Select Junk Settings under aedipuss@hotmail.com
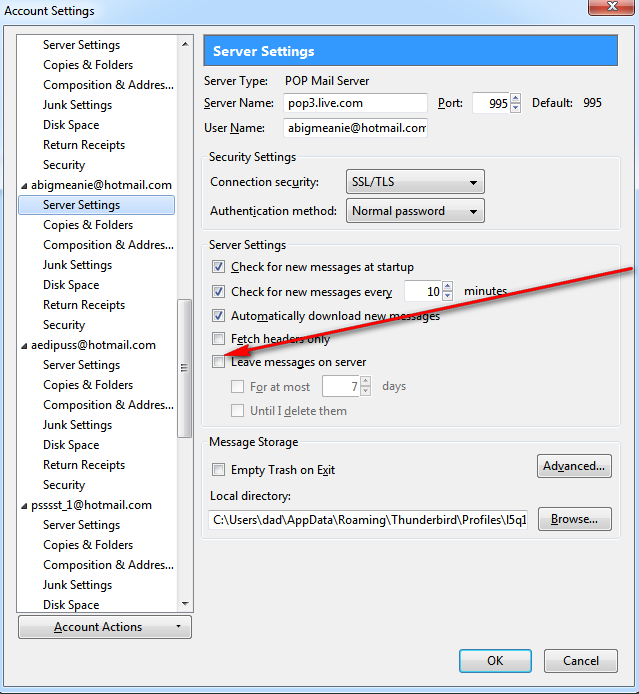The image size is (639, 694). (x=77, y=425)
